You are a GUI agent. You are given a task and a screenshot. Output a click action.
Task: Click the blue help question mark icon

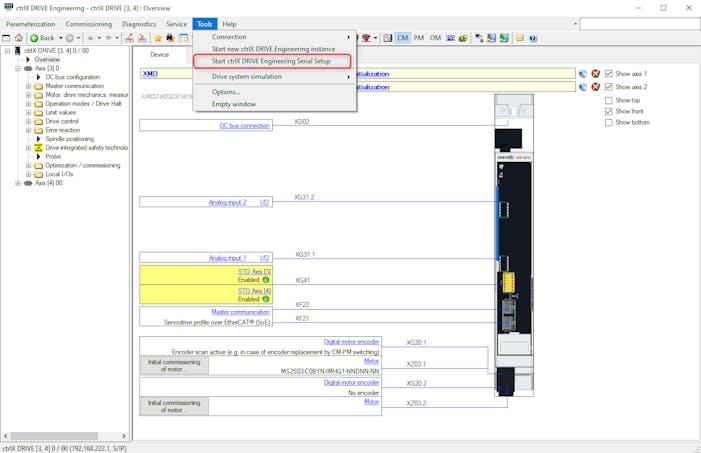(x=533, y=38)
